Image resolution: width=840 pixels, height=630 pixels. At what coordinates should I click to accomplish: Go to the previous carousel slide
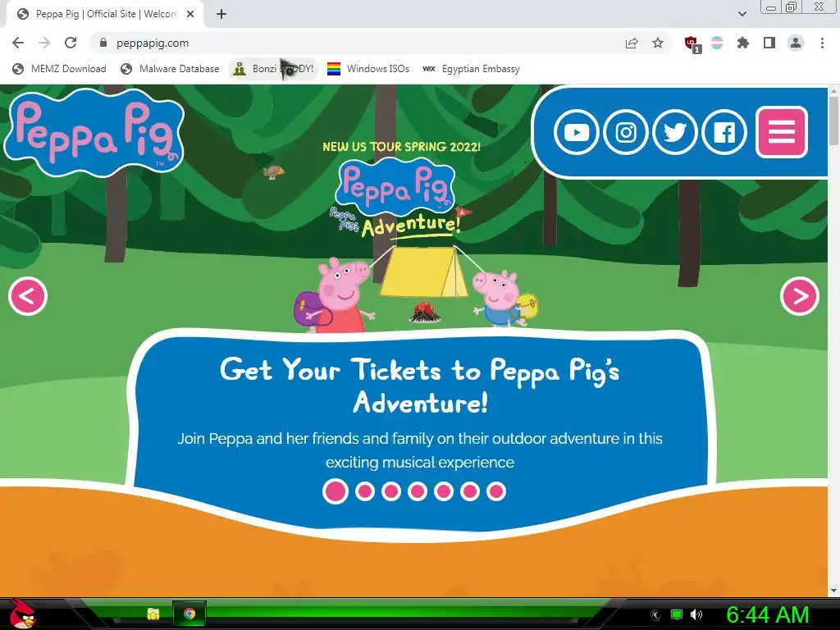28,296
